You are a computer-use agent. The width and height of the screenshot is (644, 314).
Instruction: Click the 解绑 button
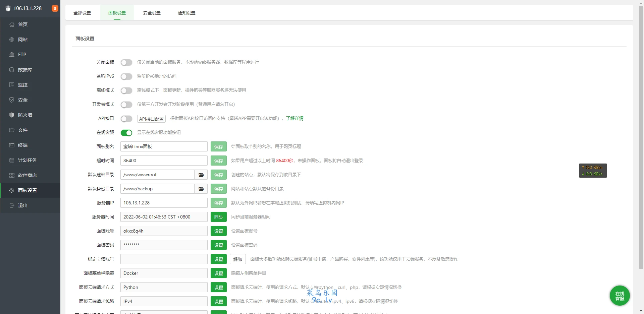pos(238,259)
